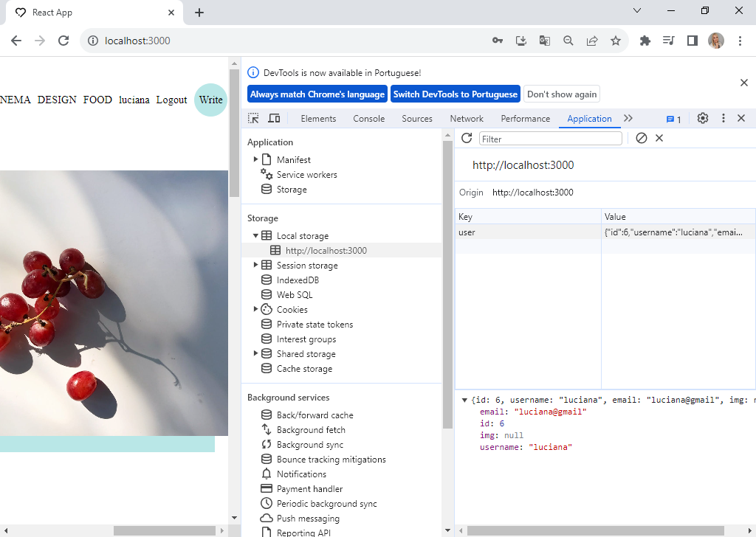Toggle device toolbar in DevTools
756x537 pixels.
(x=275, y=119)
